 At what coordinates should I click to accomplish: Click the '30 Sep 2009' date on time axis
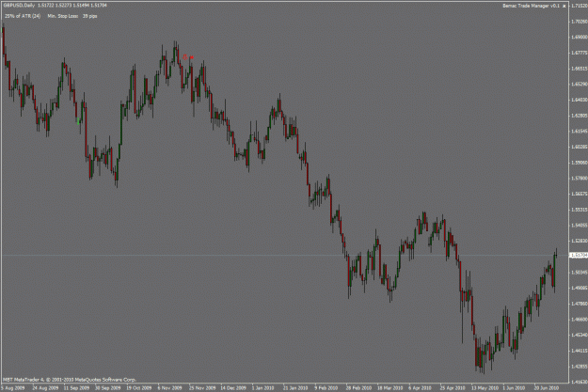pyautogui.click(x=107, y=388)
